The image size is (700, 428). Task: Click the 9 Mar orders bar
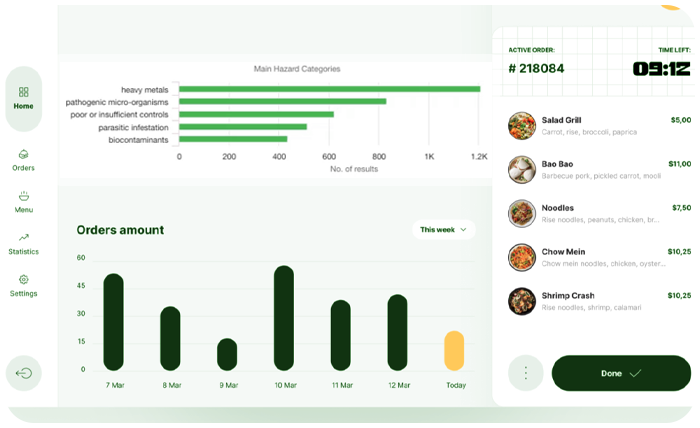227,354
